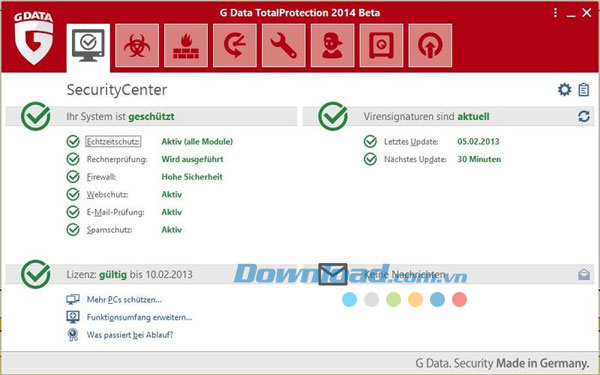This screenshot has height=375, width=600.
Task: Select the darker blue circle
Action: [x=437, y=299]
